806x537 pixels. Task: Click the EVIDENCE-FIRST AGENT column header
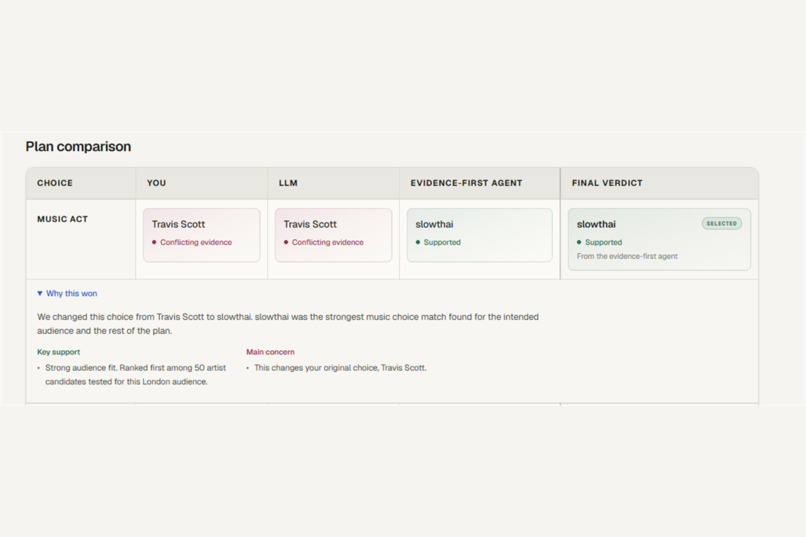[466, 183]
